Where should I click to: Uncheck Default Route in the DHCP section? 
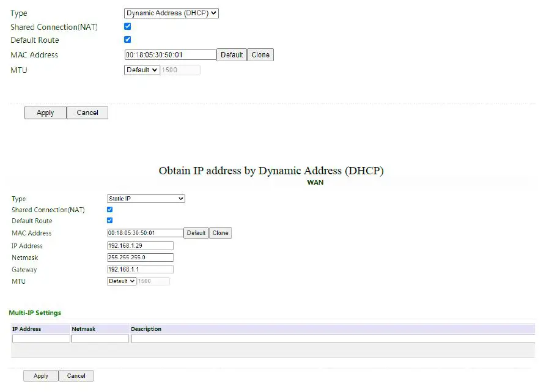tap(127, 39)
